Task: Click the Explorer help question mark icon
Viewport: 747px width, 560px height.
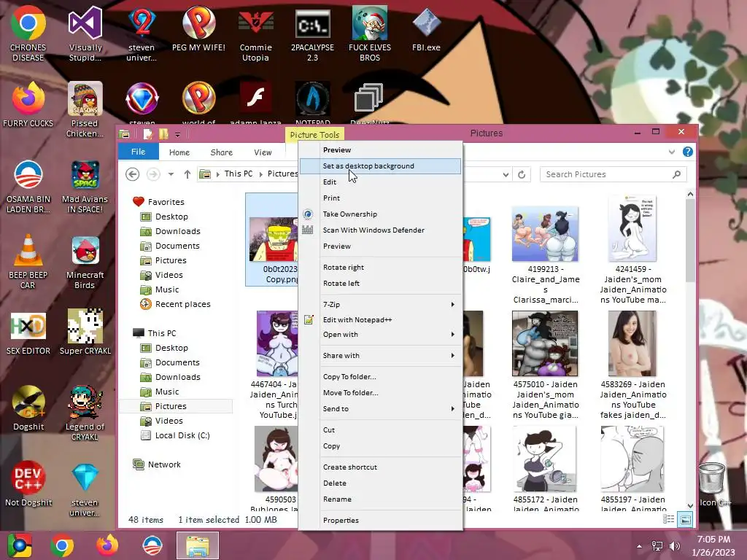Action: (x=687, y=152)
